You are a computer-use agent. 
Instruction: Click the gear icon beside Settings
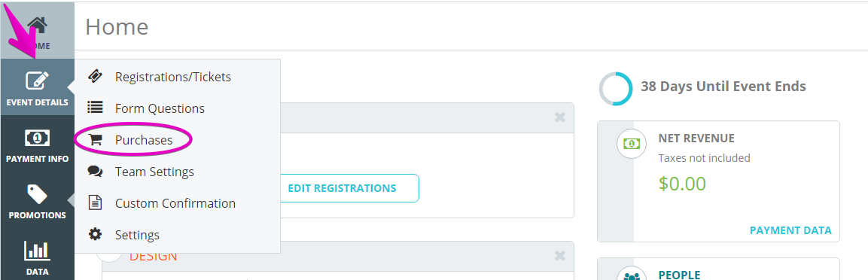pyautogui.click(x=95, y=235)
